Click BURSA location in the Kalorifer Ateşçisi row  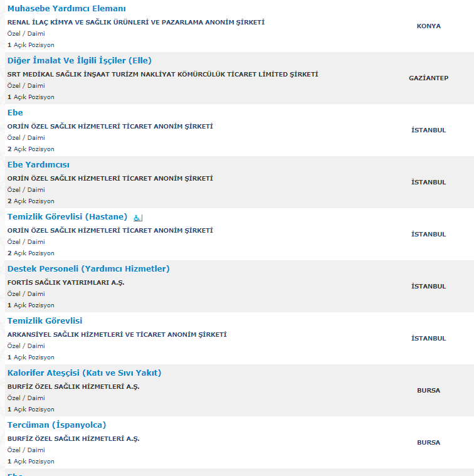[429, 391]
